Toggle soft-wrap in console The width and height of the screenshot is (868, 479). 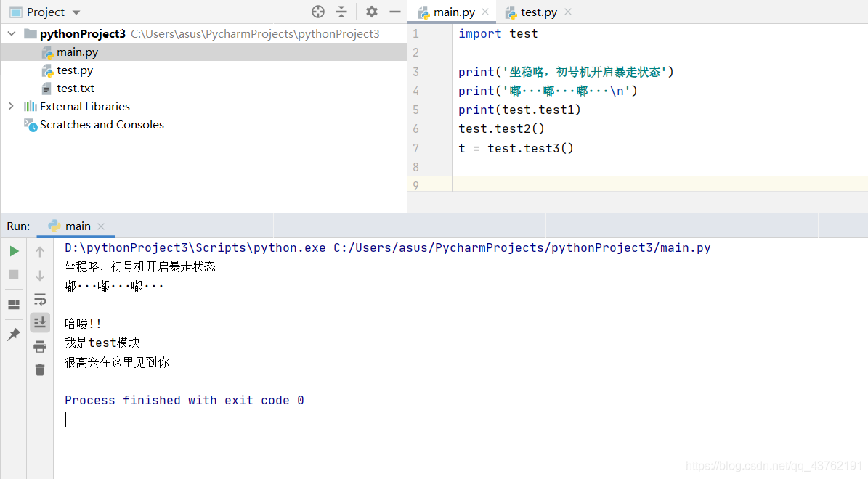click(40, 299)
